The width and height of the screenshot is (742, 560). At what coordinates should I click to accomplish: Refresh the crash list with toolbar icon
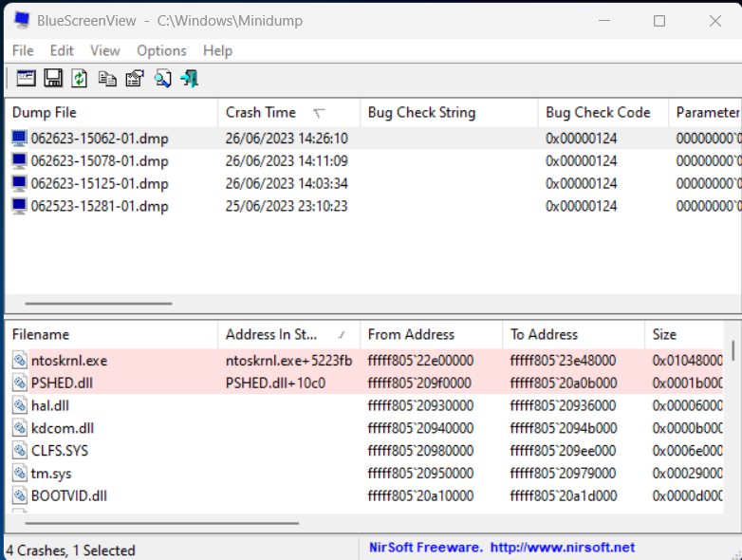80,78
